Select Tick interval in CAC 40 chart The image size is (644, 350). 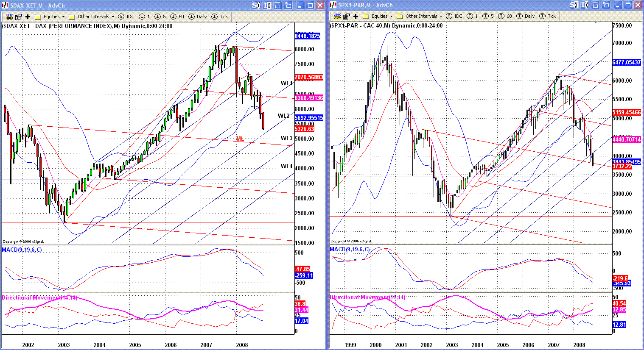point(548,16)
